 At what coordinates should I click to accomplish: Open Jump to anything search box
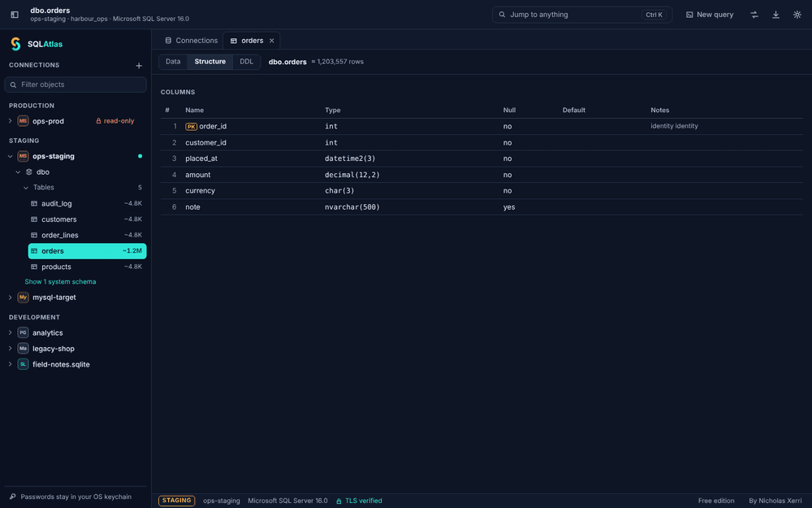tap(582, 15)
